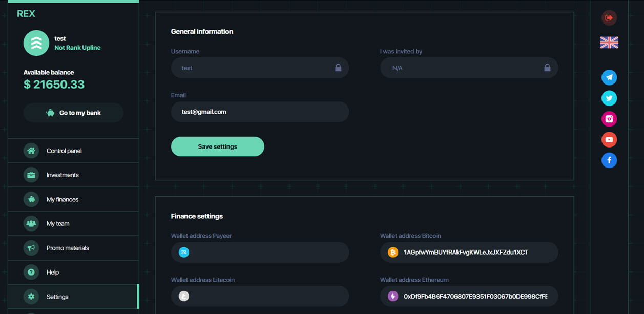The height and width of the screenshot is (314, 644).
Task: Open My finances menu item
Action: pyautogui.click(x=73, y=199)
